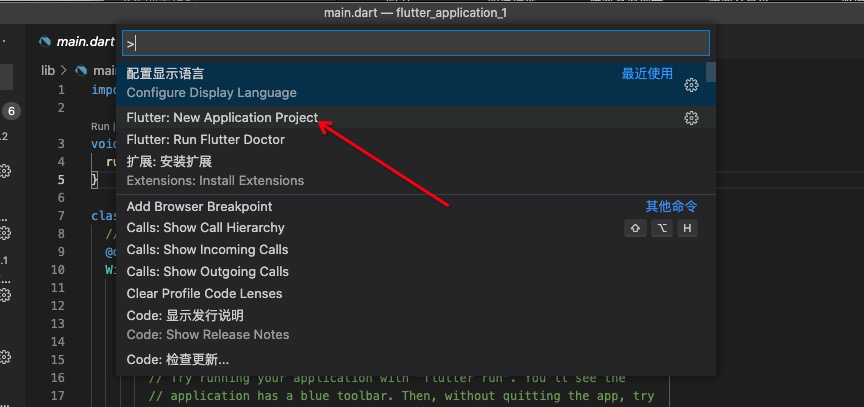Open gear icon for Flutter New Application Project

691,118
